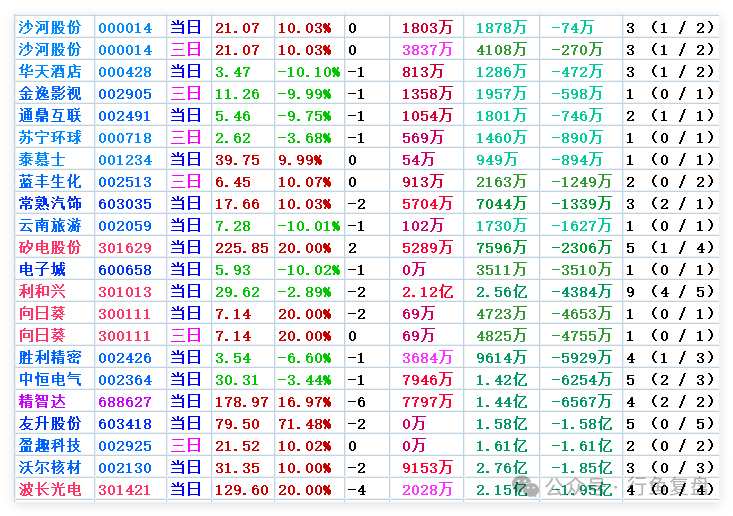733x516 pixels.
Task: Click stock code 688627
Action: [x=125, y=402]
